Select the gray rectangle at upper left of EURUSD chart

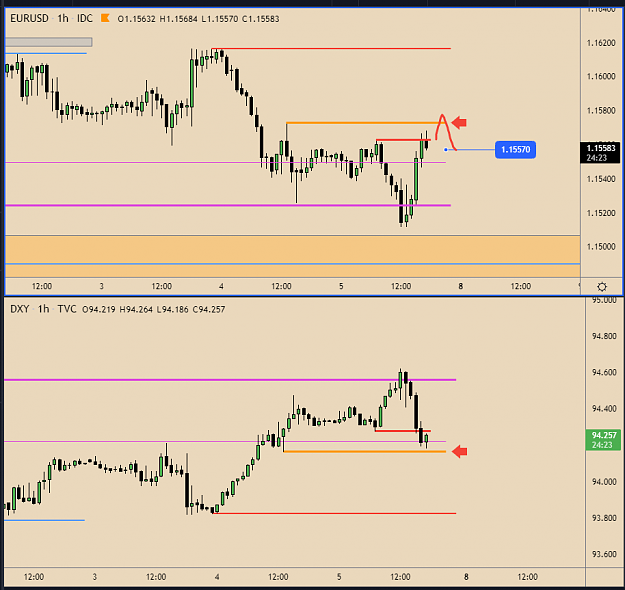pos(49,42)
